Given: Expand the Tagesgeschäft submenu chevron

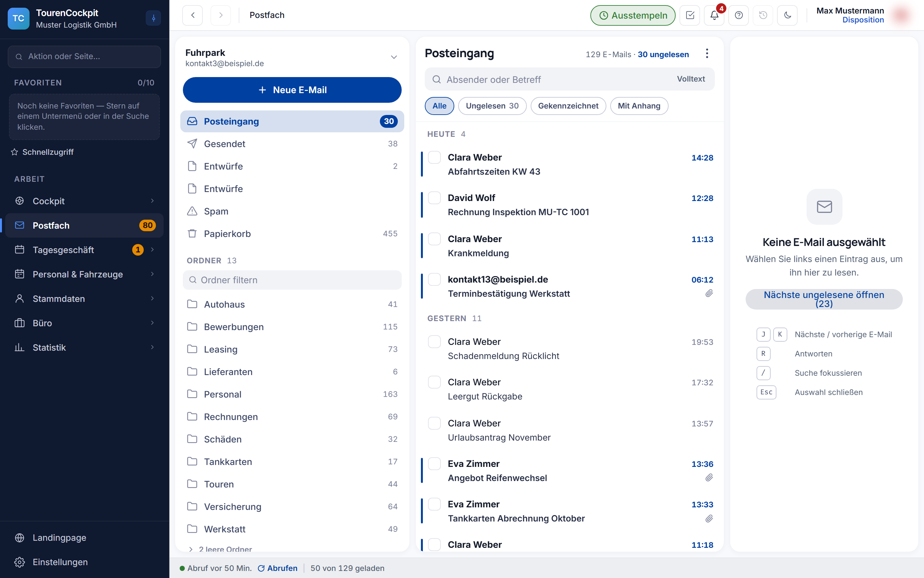Looking at the screenshot, I should point(152,250).
